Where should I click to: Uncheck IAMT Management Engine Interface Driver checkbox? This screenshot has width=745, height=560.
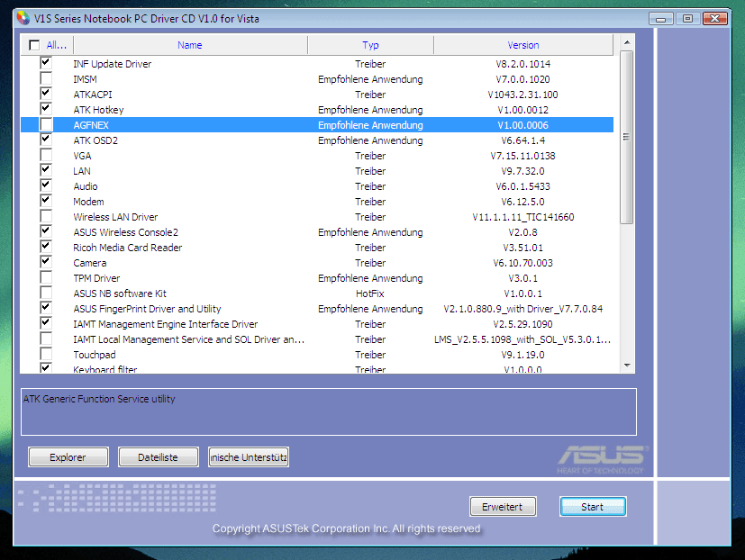46,323
